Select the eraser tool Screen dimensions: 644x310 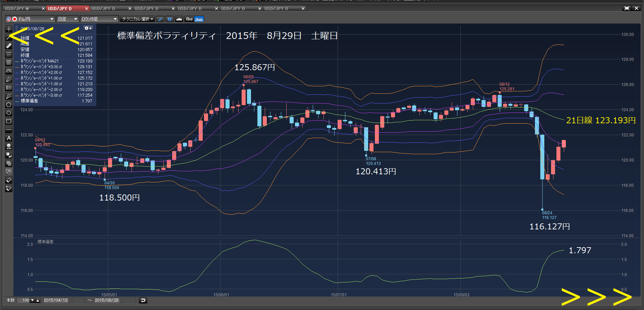click(9, 180)
